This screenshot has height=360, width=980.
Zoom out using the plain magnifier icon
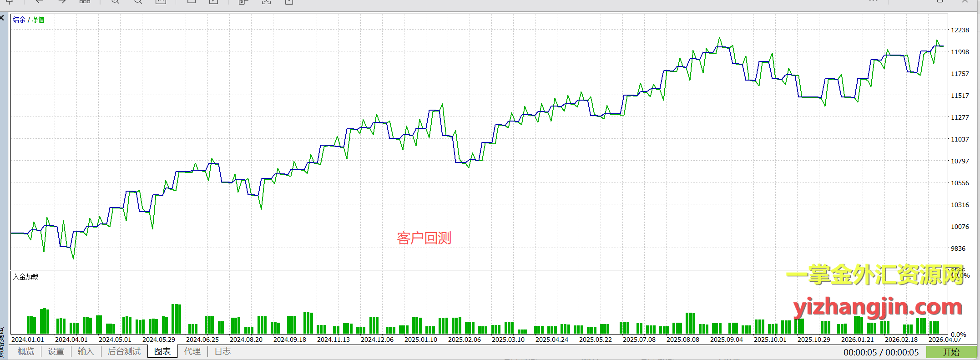pos(138,1)
